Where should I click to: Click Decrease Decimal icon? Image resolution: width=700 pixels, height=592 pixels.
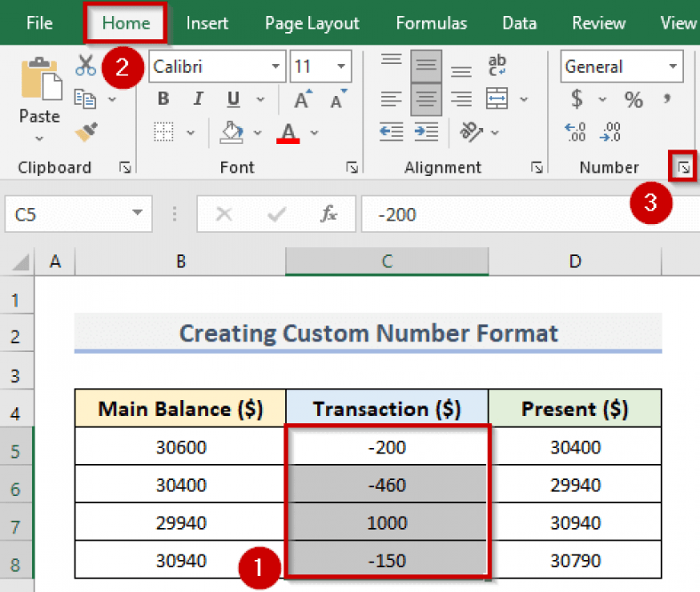[x=610, y=132]
